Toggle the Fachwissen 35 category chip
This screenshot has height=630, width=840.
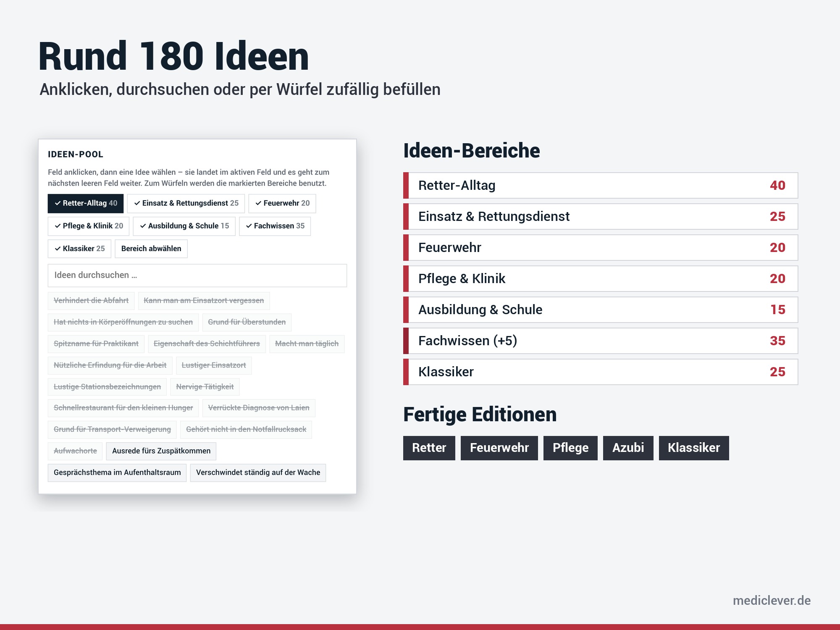pos(275,226)
